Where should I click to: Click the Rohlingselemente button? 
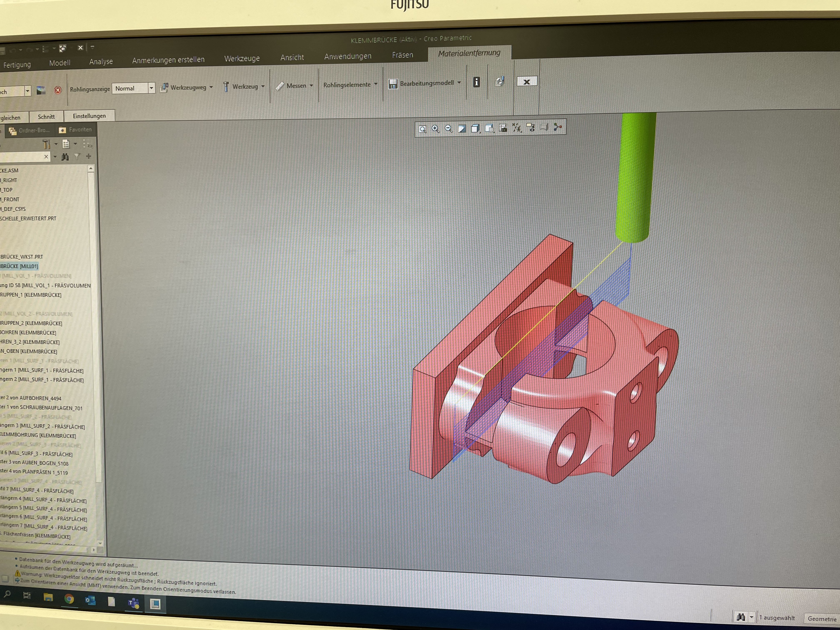347,85
